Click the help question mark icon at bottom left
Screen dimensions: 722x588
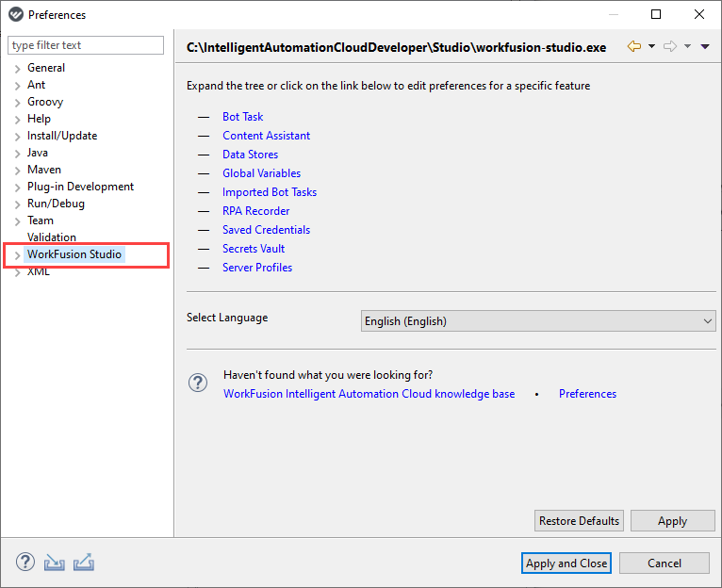(25, 562)
